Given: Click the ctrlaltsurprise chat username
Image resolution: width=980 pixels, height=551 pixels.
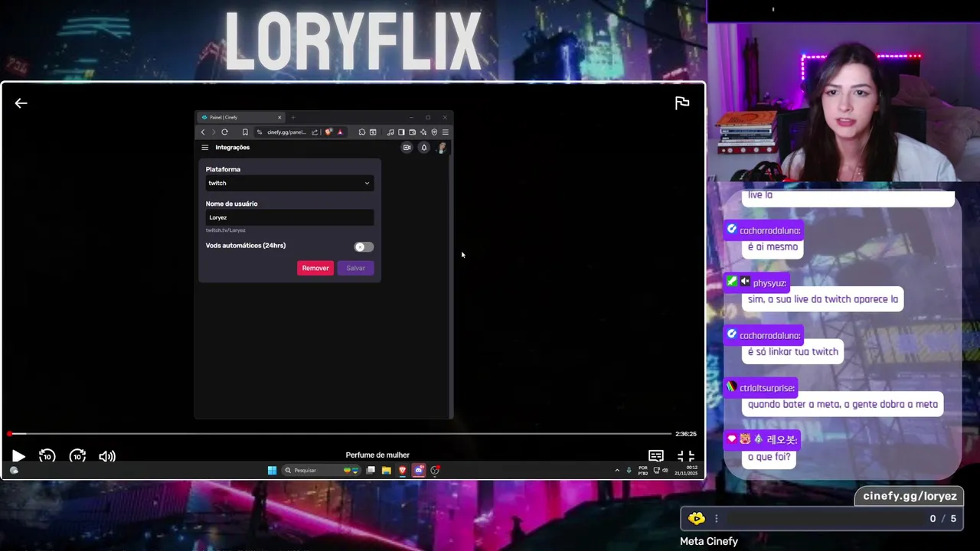Looking at the screenshot, I should (768, 388).
